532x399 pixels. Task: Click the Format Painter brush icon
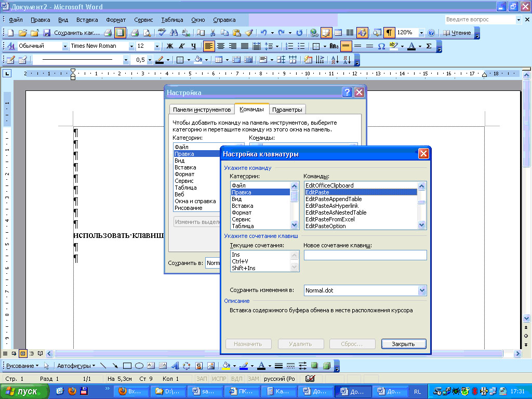coord(249,33)
